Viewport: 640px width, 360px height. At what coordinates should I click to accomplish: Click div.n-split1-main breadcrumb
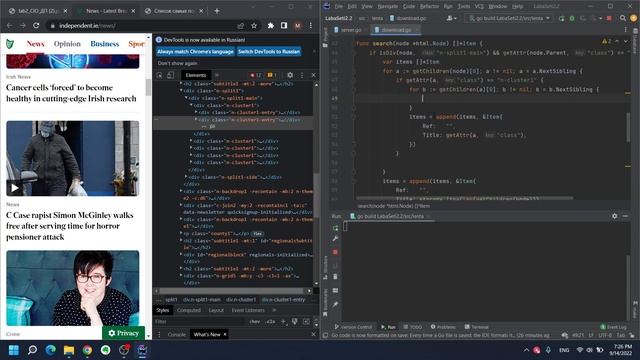202,300
